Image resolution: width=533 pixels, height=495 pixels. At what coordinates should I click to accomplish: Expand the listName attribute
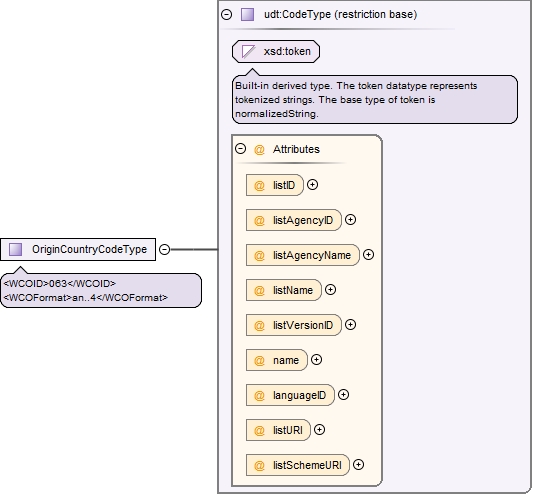(x=330, y=290)
